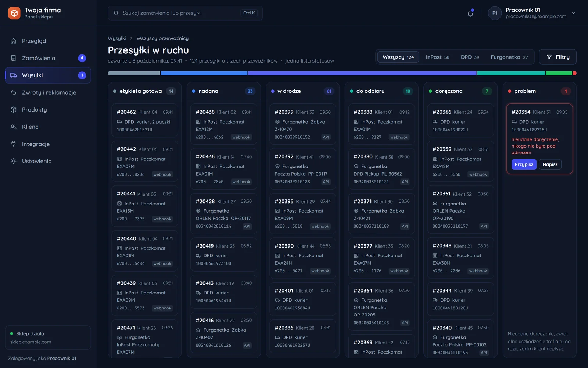
Task: Click the 'w drodze' column count 61
Action: click(329, 91)
